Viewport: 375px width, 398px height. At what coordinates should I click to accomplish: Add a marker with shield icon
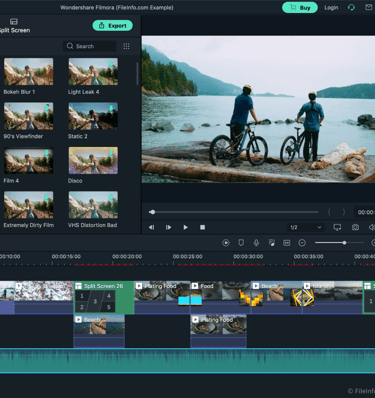click(x=241, y=243)
